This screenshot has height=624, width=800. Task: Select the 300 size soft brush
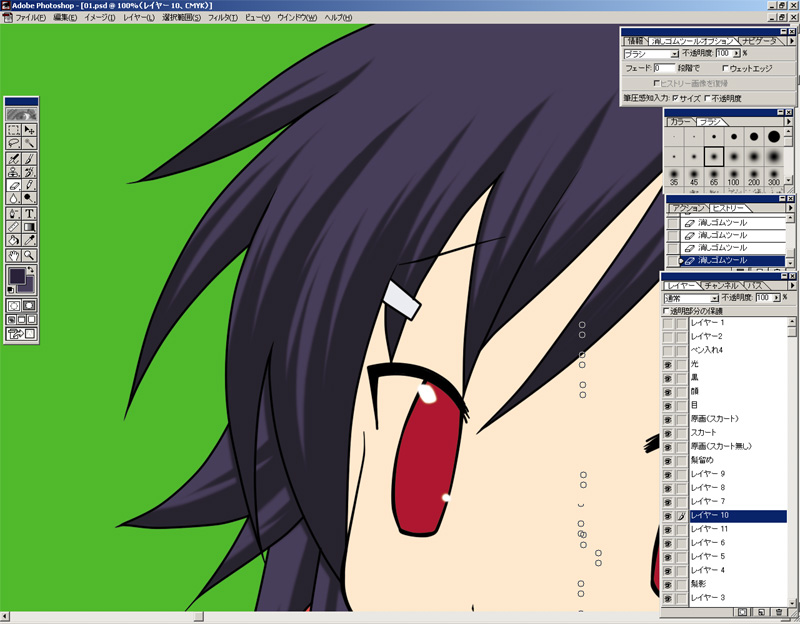pyautogui.click(x=774, y=178)
